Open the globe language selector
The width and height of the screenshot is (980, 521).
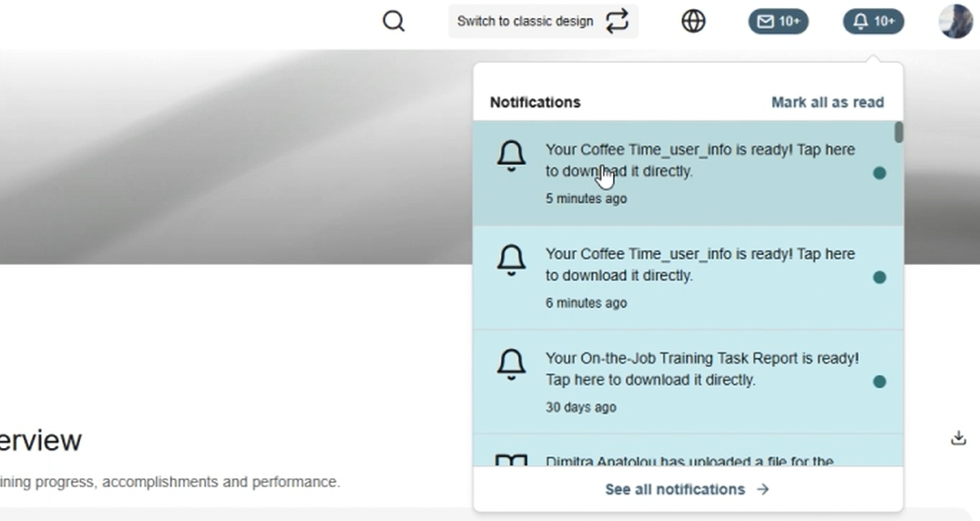point(693,21)
